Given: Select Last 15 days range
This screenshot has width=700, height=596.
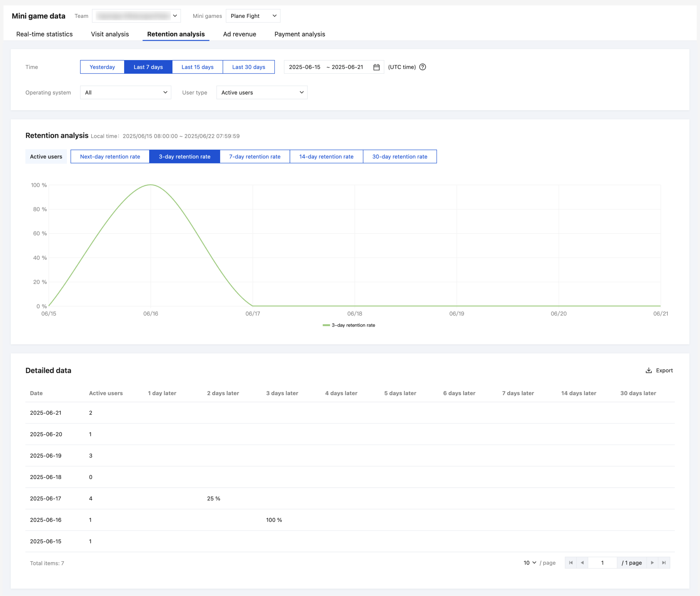Looking at the screenshot, I should (x=197, y=67).
